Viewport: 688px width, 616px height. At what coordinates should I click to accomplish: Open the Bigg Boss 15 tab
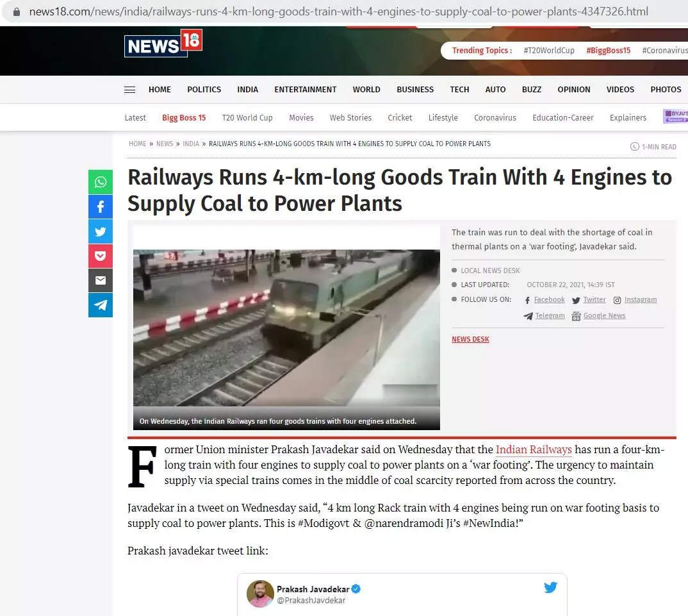(x=184, y=118)
